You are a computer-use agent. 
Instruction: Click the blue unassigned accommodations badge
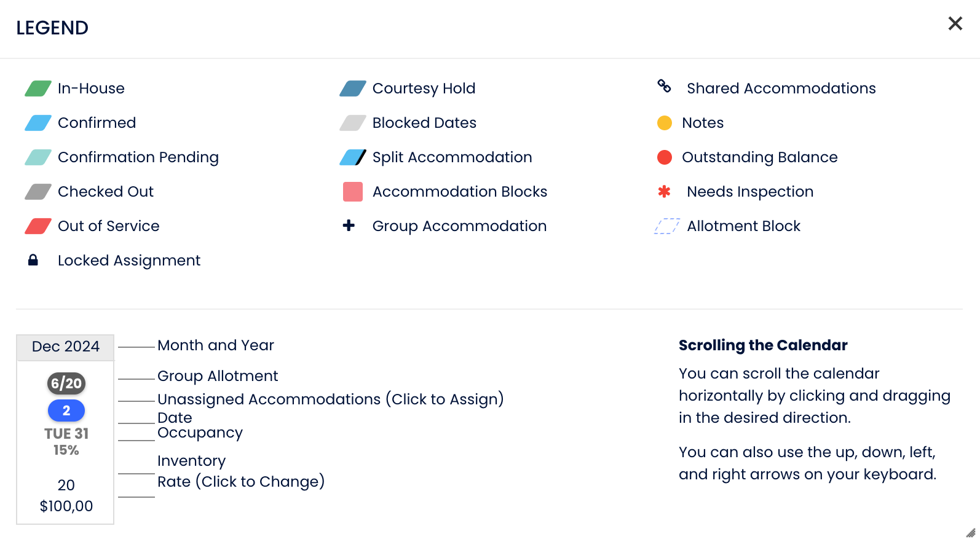tap(66, 410)
